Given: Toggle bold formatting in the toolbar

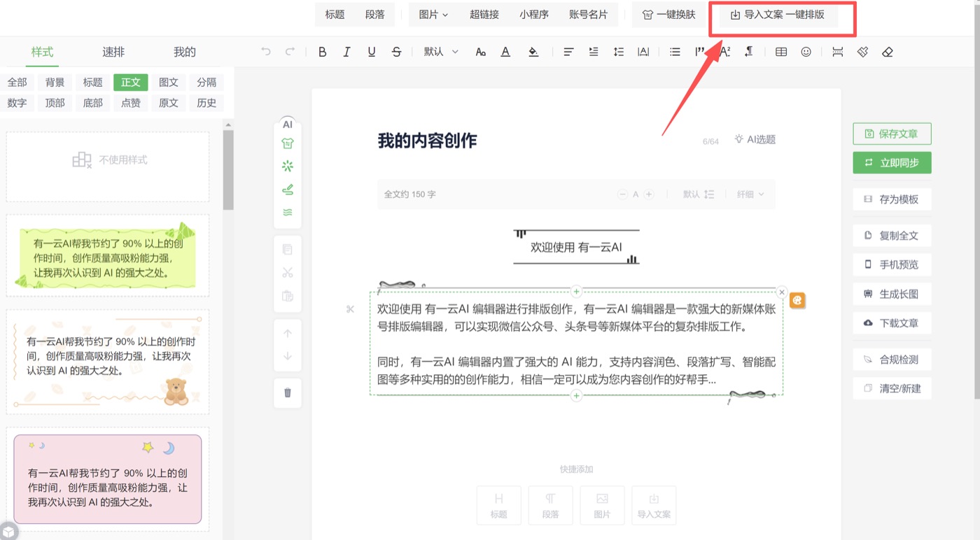Looking at the screenshot, I should (322, 52).
